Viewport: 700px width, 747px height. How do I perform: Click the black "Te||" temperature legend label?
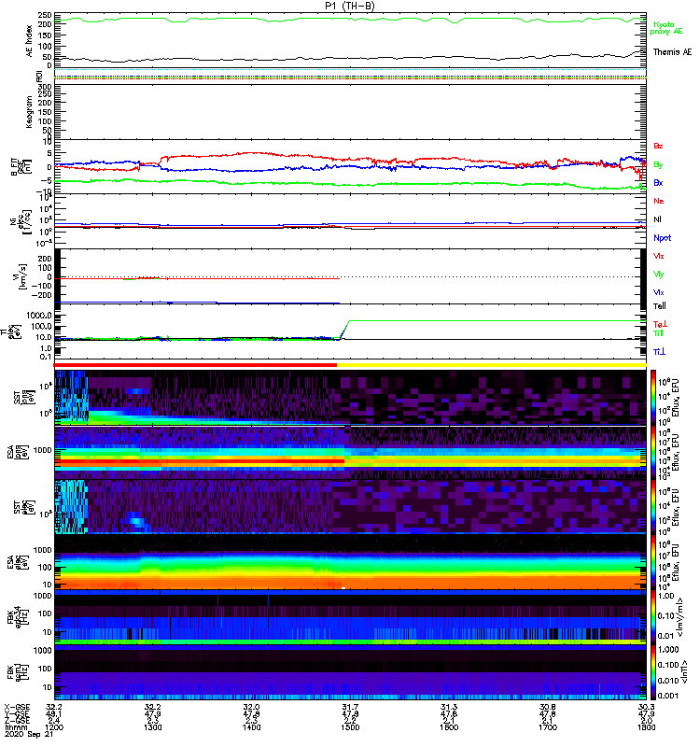point(660,306)
